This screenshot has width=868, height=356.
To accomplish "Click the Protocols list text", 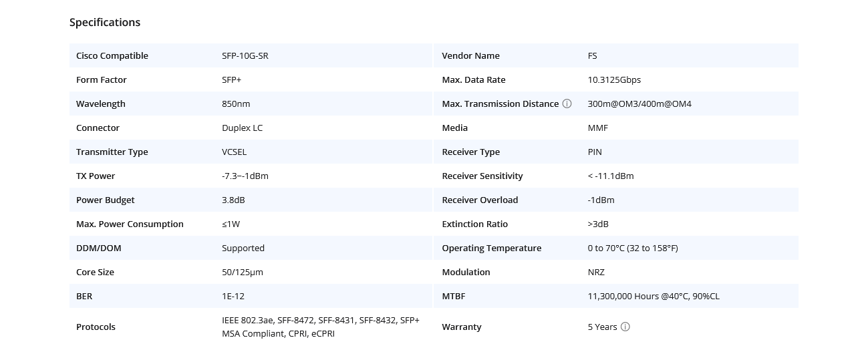I will (321, 327).
